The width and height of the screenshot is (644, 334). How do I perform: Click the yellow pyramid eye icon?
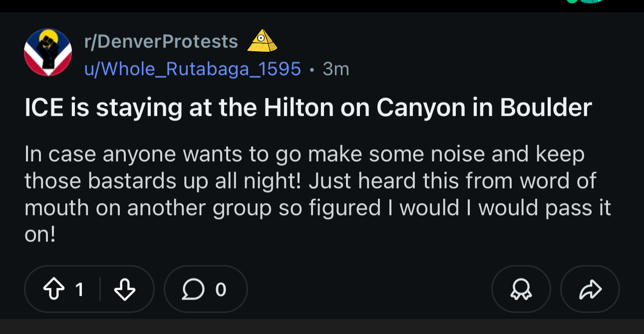coord(263,41)
